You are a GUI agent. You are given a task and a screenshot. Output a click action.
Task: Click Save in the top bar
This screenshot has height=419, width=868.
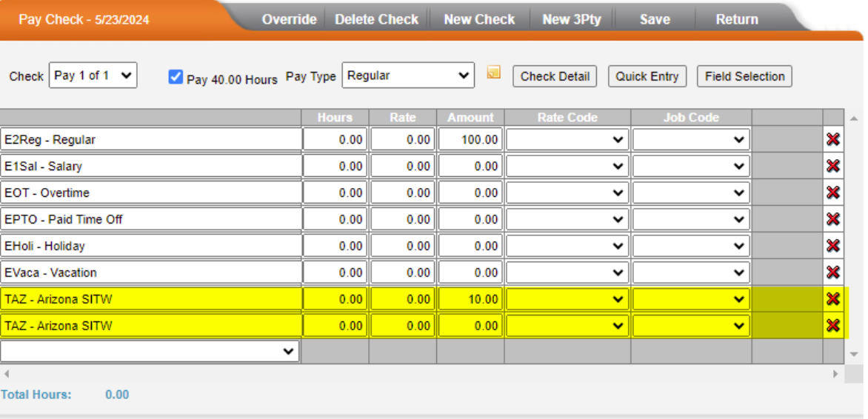[x=655, y=19]
